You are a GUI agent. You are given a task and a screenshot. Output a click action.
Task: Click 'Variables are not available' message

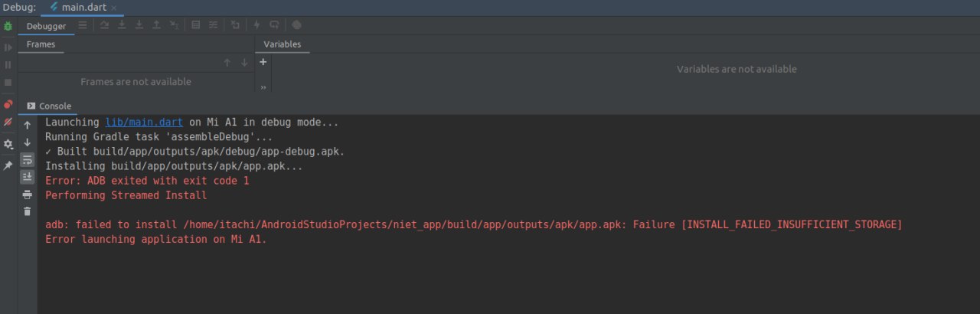[x=737, y=69]
